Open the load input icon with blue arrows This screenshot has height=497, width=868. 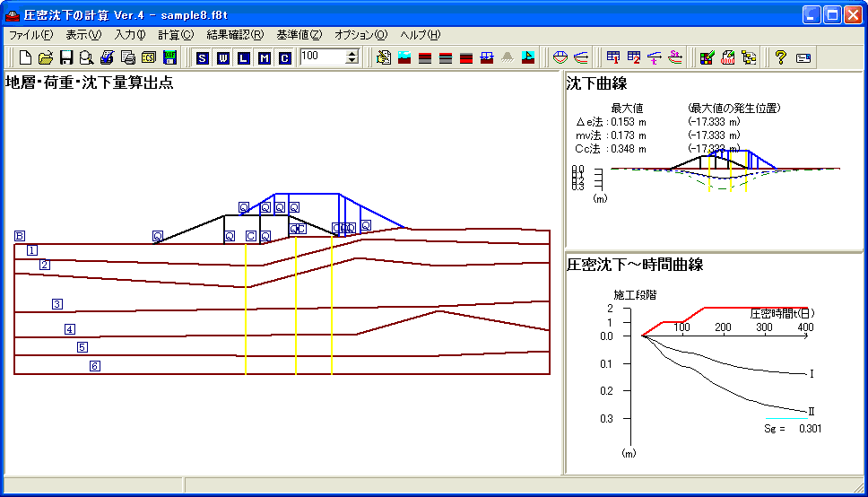(x=487, y=57)
